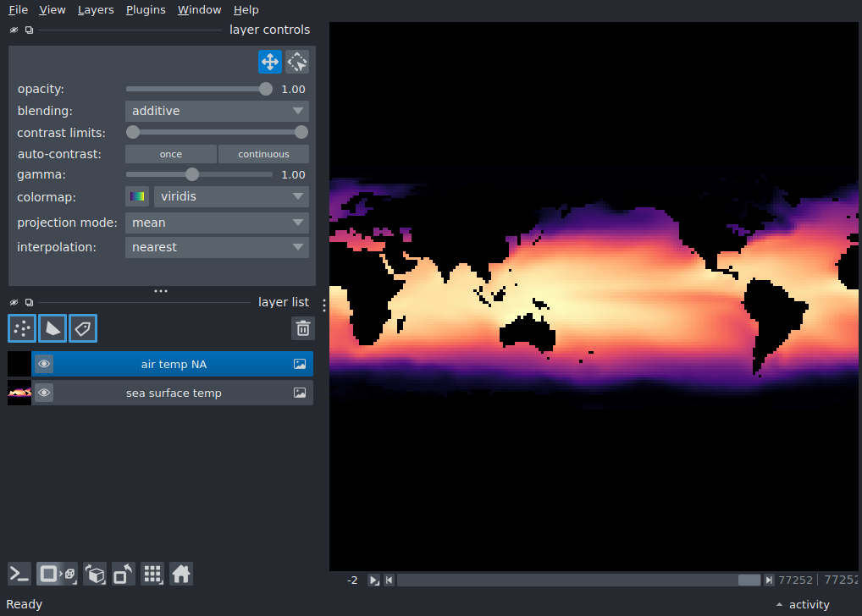Open the Window menu

pyautogui.click(x=199, y=10)
